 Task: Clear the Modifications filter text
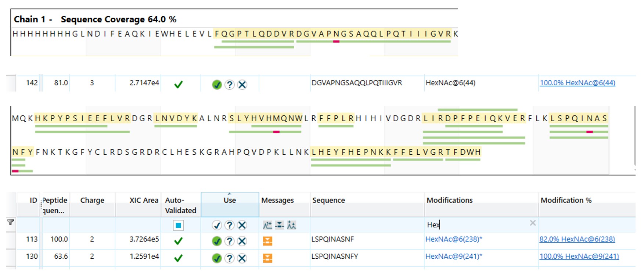point(533,223)
